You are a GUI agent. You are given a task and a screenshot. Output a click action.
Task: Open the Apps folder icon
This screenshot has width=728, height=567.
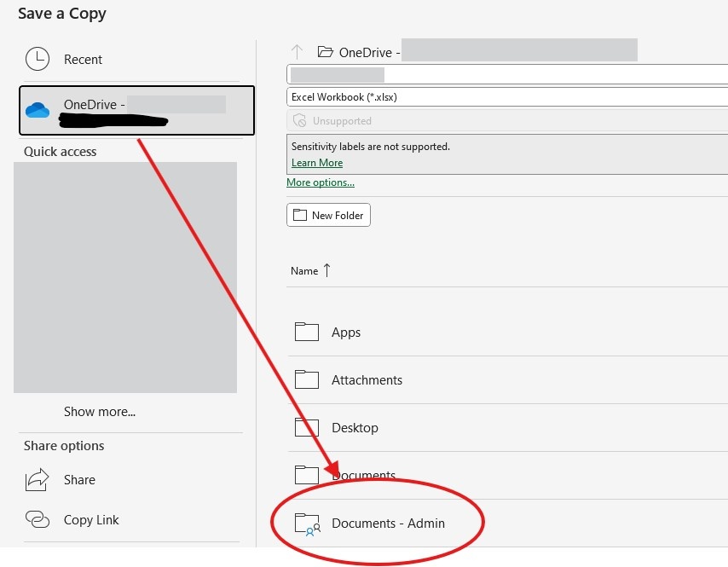(307, 332)
